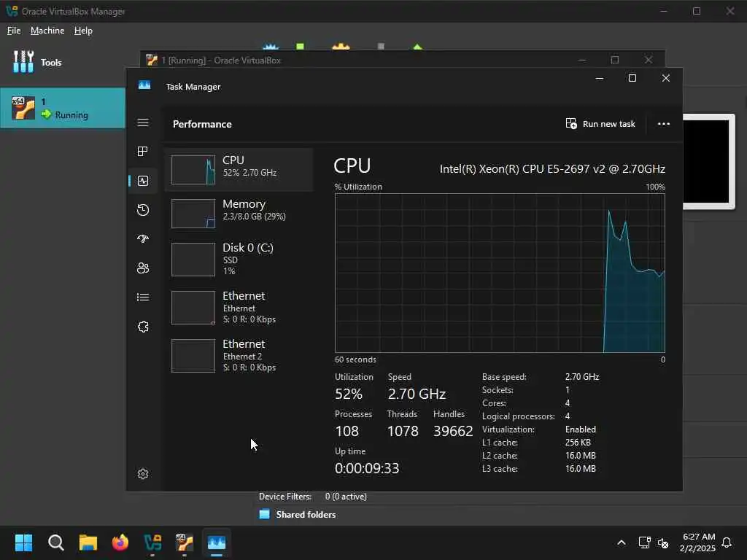The image size is (747, 560).
Task: Select running VM named 1 in VirtualBox list
Action: pos(63,108)
